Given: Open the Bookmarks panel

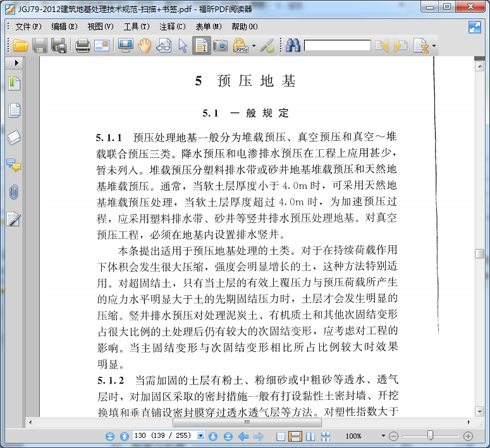Looking at the screenshot, I should click(x=14, y=83).
